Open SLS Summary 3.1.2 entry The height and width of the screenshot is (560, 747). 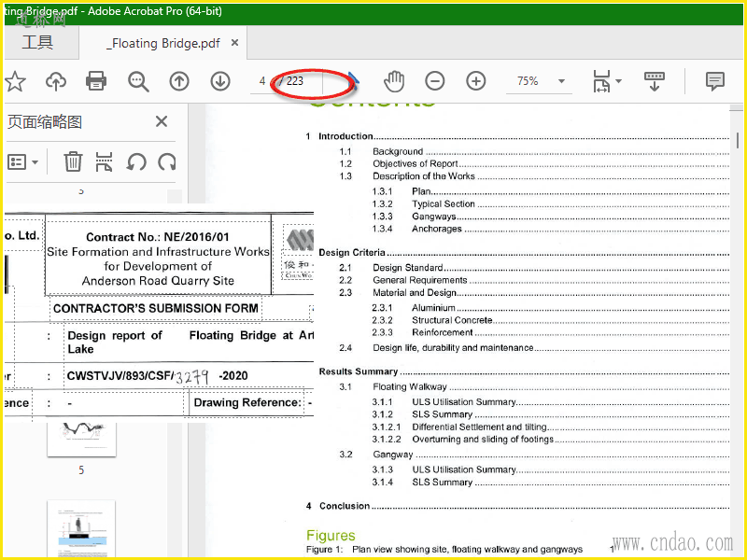click(x=550, y=414)
